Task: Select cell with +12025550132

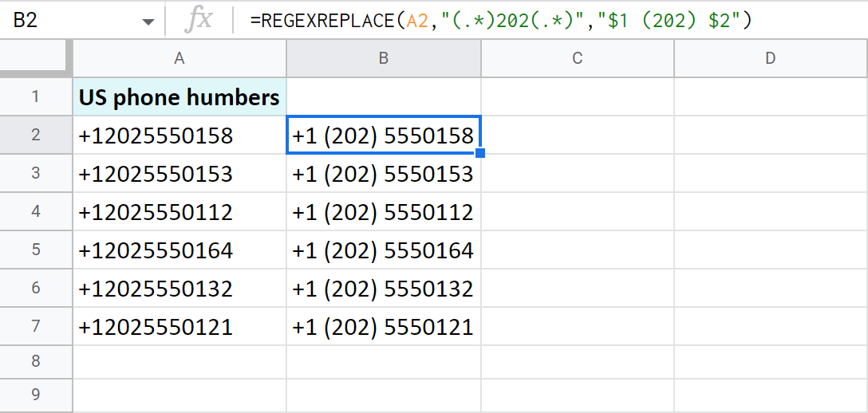Action: tap(180, 288)
